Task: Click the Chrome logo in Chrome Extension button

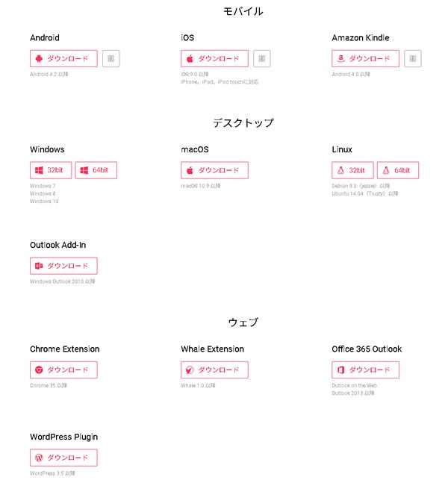Action: point(39,370)
